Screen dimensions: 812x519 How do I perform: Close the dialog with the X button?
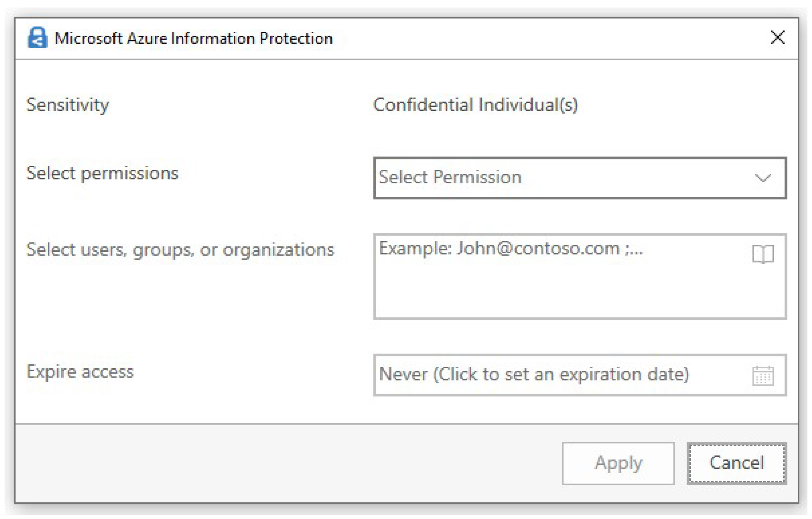coord(778,38)
